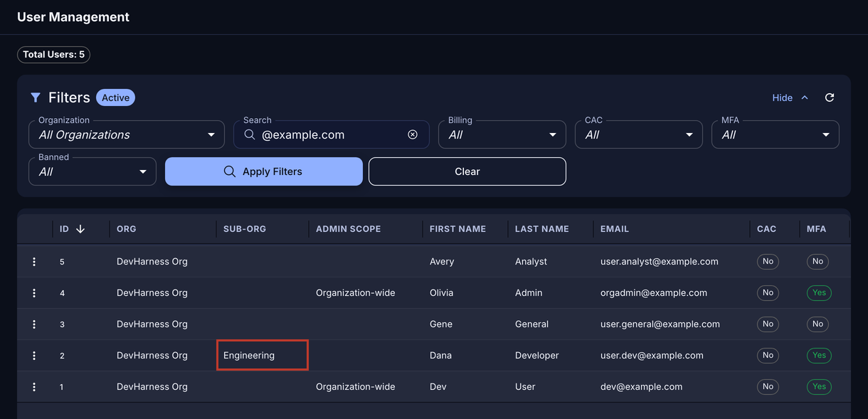Open the CAC filter dropdown
Image resolution: width=868 pixels, height=419 pixels.
(x=639, y=134)
